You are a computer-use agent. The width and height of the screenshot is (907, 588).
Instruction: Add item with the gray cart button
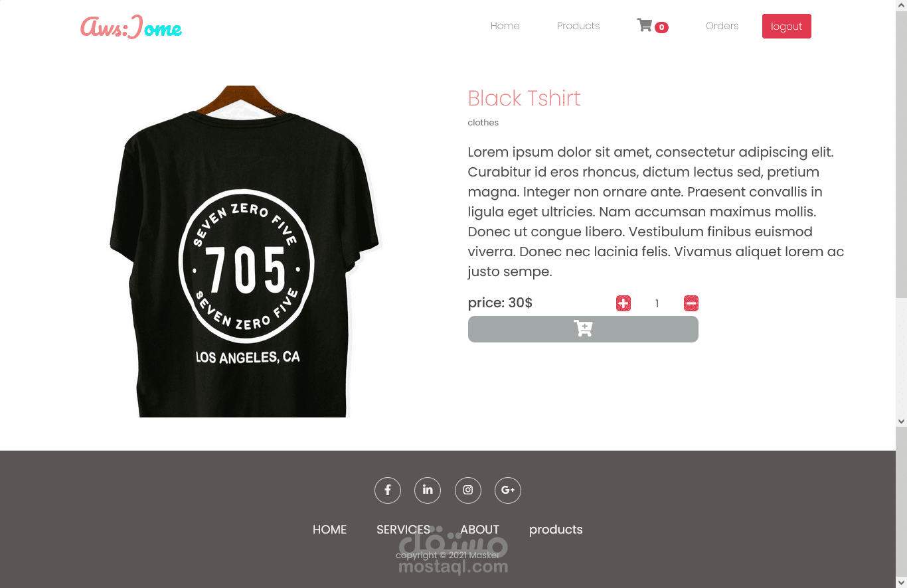click(x=583, y=329)
